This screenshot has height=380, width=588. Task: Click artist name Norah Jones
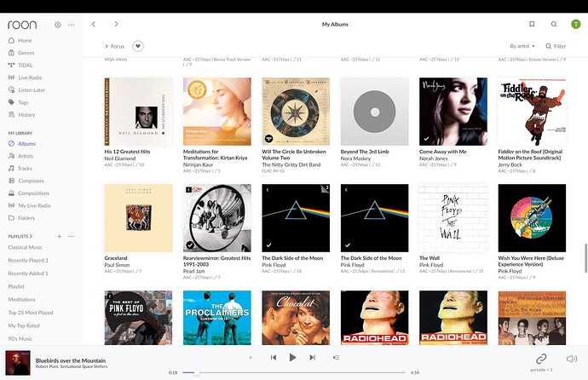434,158
